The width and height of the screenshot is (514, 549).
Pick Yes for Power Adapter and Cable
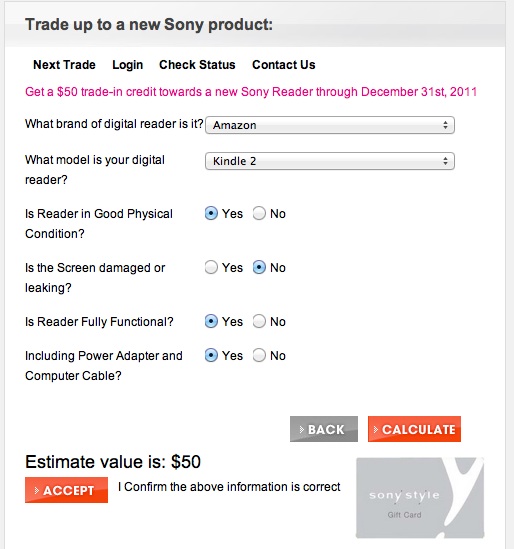coord(211,355)
